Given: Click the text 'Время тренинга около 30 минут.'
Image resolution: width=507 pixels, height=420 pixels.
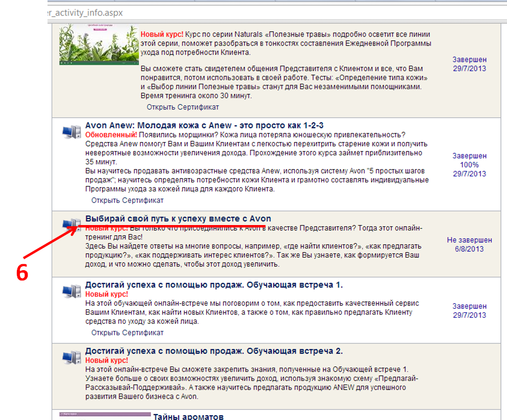Looking at the screenshot, I should (196, 96).
